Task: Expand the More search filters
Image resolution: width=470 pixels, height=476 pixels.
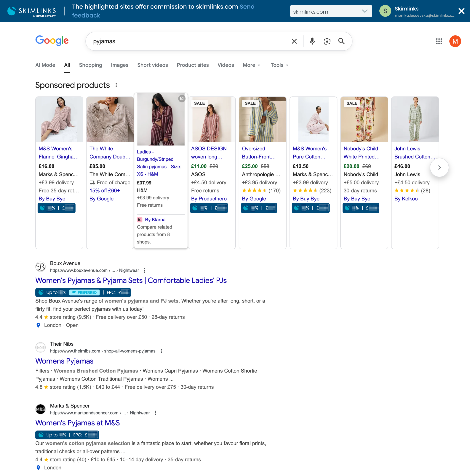Action: tap(251, 65)
